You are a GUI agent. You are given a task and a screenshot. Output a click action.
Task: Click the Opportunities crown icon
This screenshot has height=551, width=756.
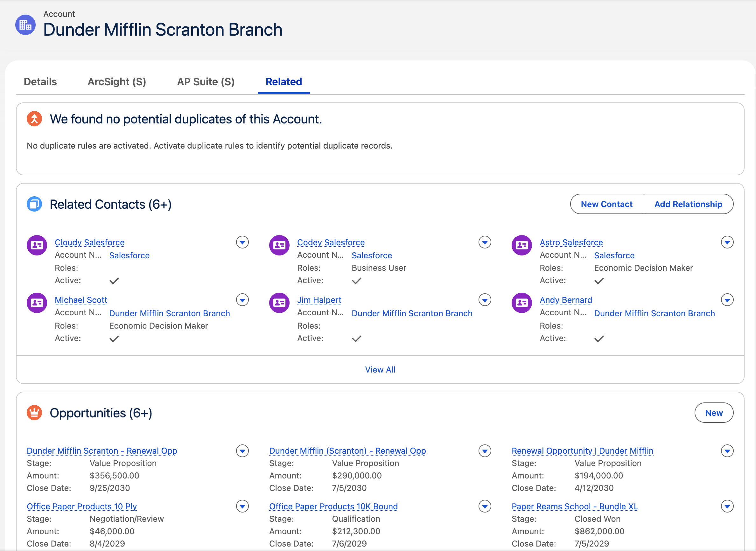pyautogui.click(x=34, y=413)
